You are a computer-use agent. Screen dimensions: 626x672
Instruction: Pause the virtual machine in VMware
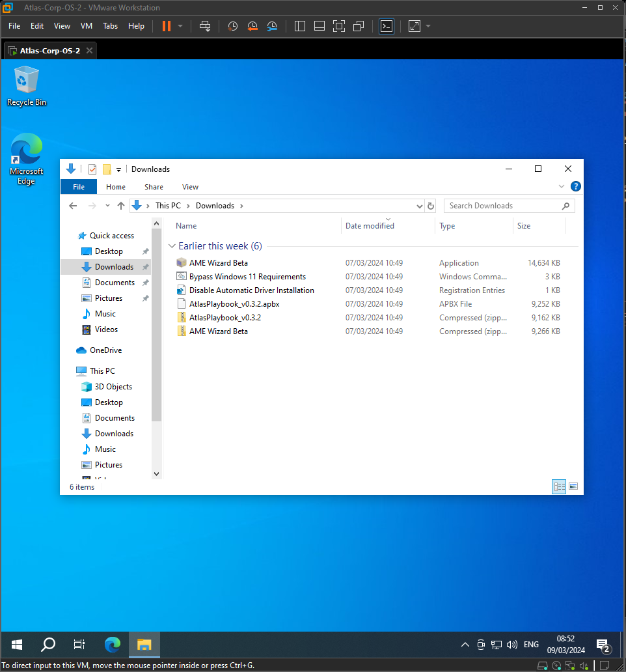[166, 26]
